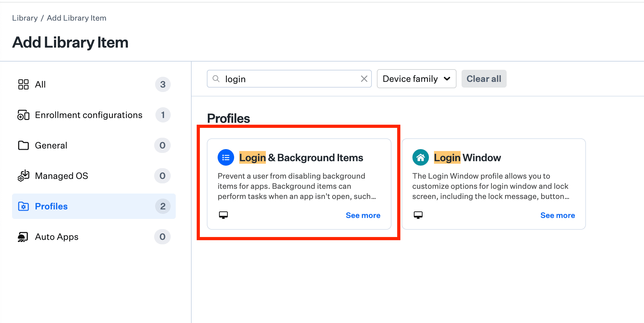Open See more for Login Window
Screen dimensions: 644x323
coord(557,215)
